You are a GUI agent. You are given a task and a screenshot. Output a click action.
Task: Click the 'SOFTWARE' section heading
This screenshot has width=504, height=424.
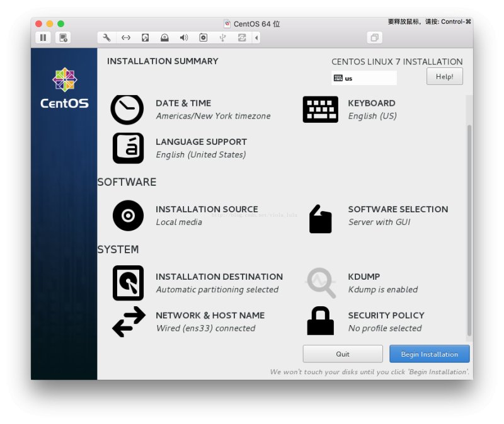[x=127, y=182]
